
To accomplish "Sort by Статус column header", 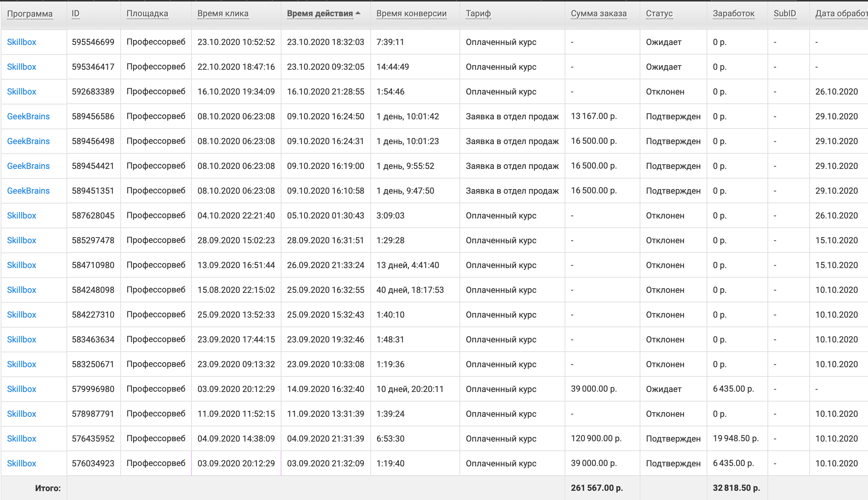I will click(x=659, y=14).
